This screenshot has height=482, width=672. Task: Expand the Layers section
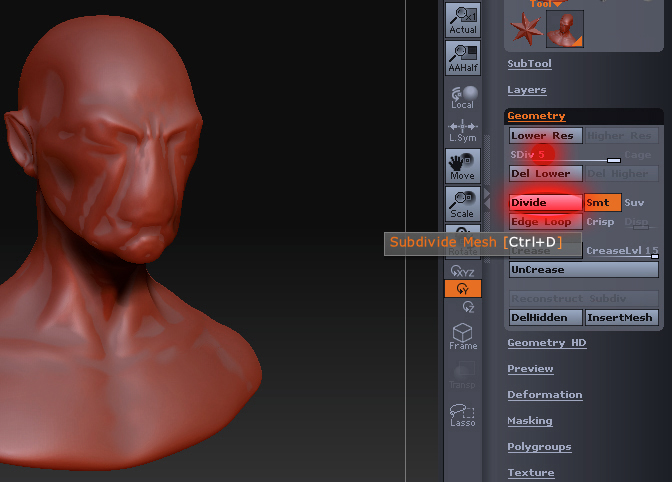tap(526, 90)
